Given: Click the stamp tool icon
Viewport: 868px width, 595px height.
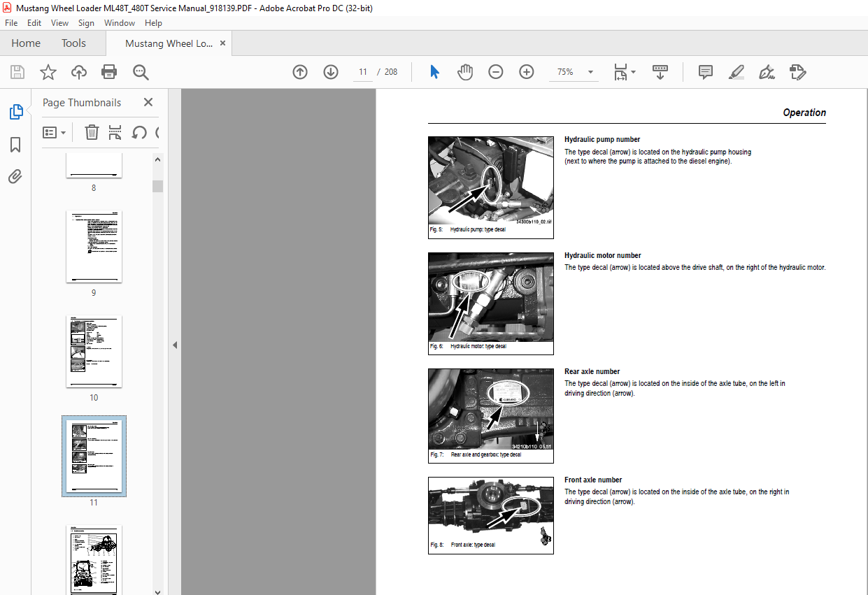Looking at the screenshot, I should (797, 72).
